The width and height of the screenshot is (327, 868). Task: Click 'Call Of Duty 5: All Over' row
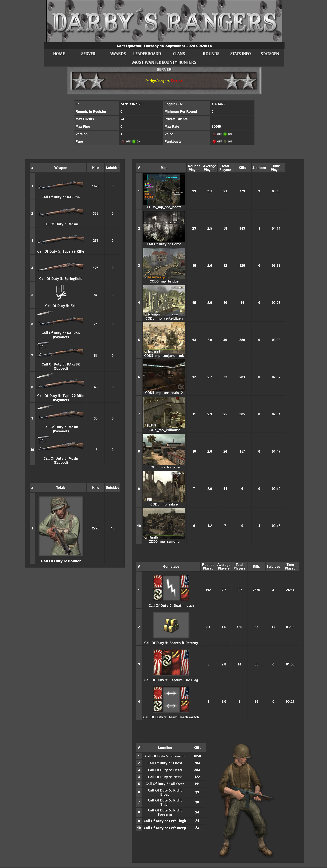(171, 784)
